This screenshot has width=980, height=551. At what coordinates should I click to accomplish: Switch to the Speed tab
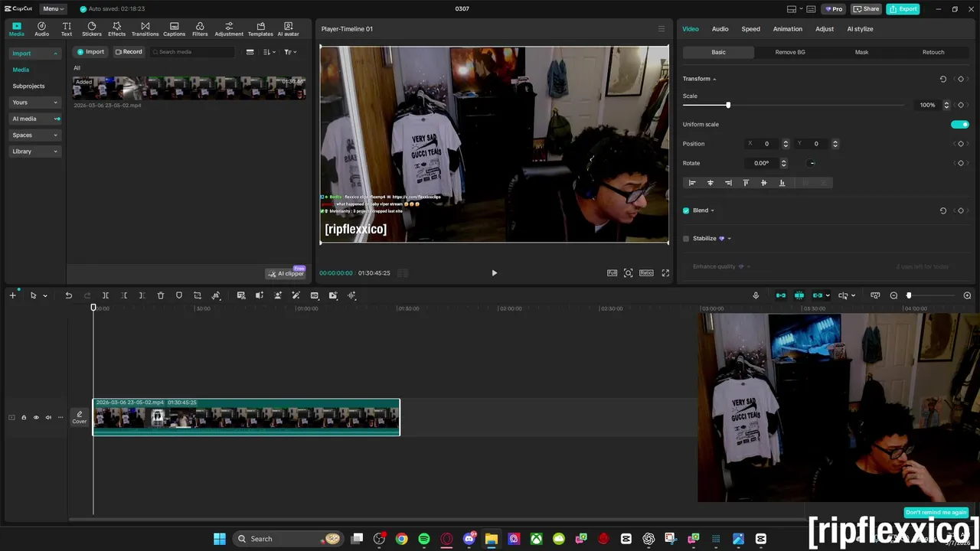(x=750, y=29)
